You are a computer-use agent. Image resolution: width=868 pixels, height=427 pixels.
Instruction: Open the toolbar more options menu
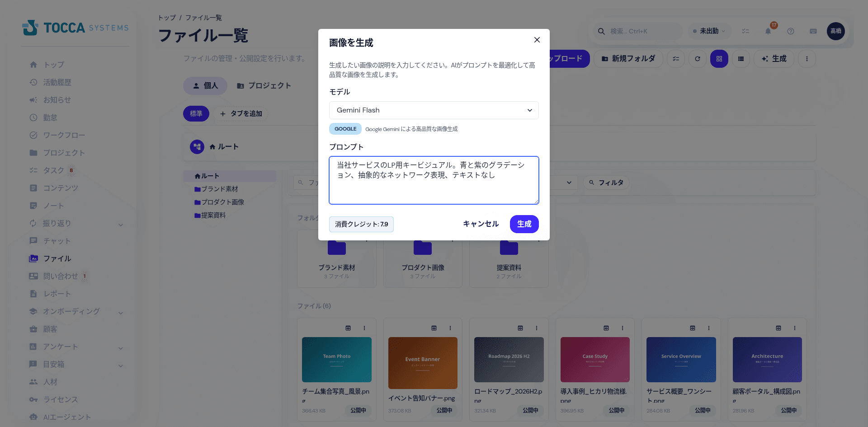click(x=807, y=59)
